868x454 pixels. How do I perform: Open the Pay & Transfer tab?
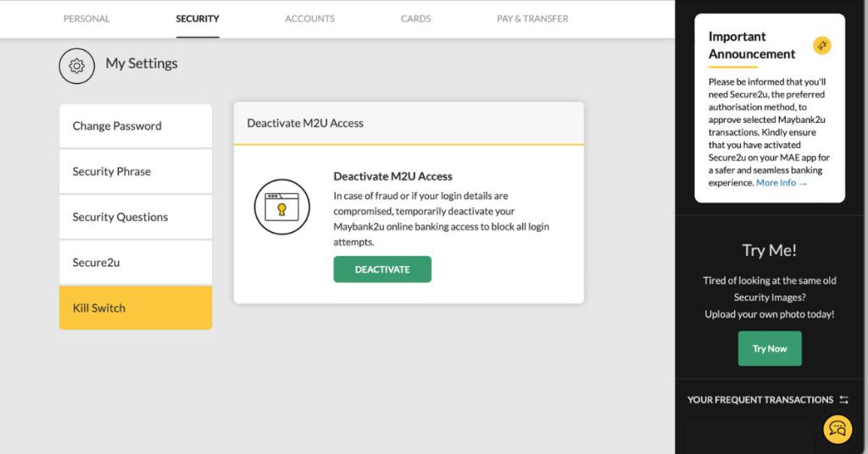click(x=532, y=19)
